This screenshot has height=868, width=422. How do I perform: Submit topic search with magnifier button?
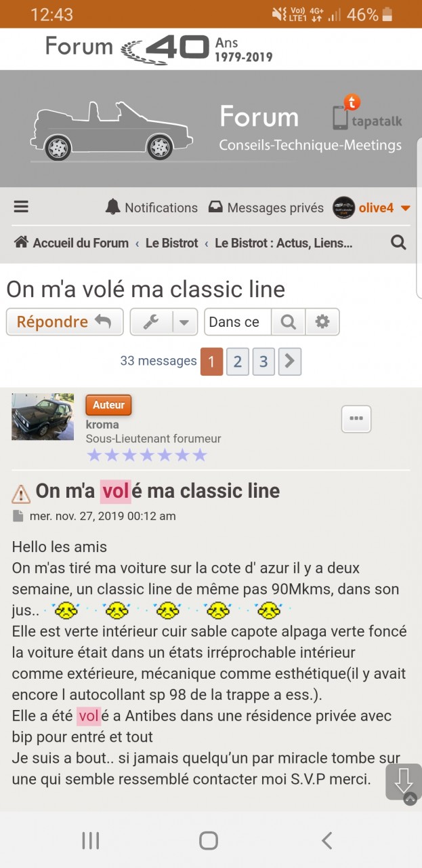(x=289, y=322)
